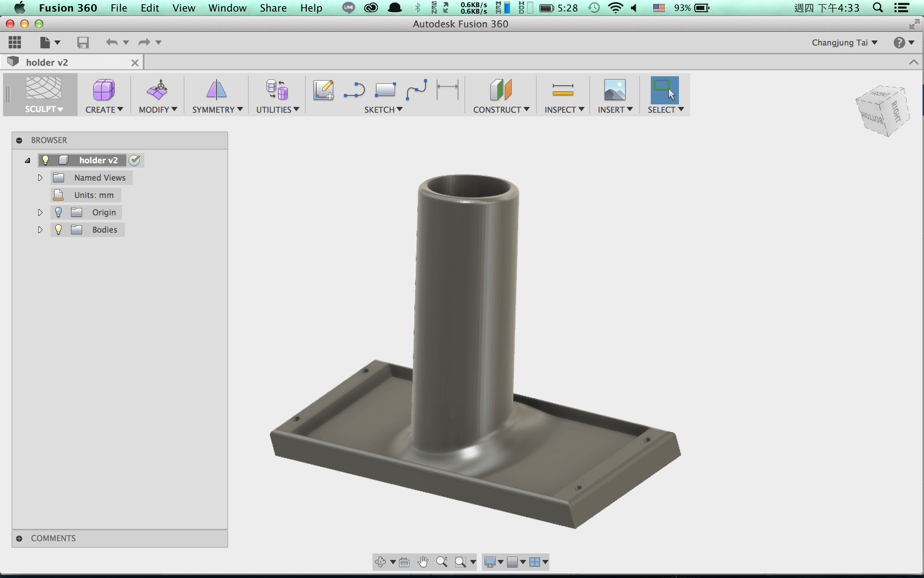Collapse toolbar with the top-right chevron
The width and height of the screenshot is (924, 578).
pyautogui.click(x=913, y=62)
